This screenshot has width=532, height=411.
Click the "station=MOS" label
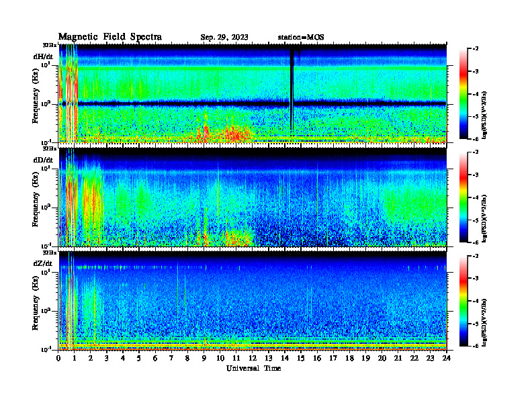click(x=301, y=38)
